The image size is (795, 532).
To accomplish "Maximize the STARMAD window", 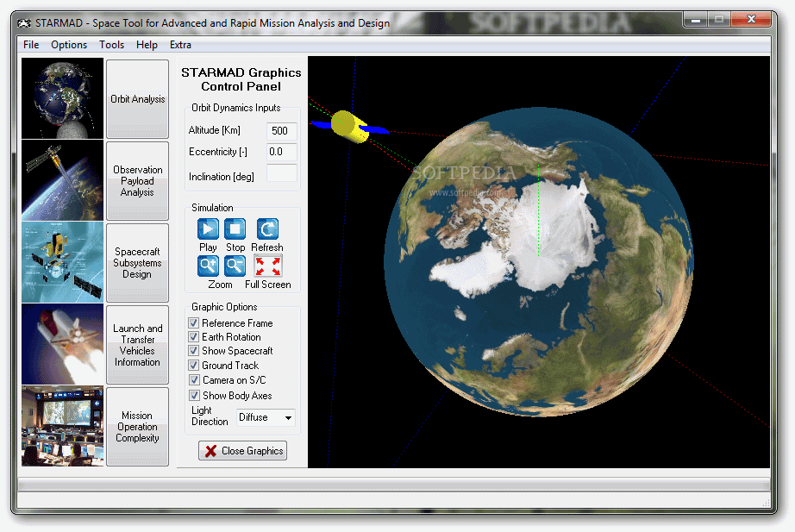I will click(719, 21).
